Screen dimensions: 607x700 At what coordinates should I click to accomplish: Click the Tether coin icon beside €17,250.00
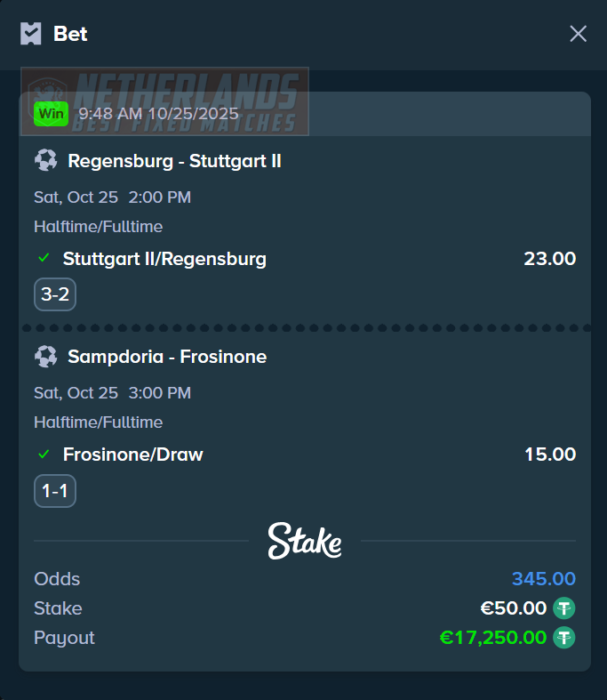click(564, 638)
